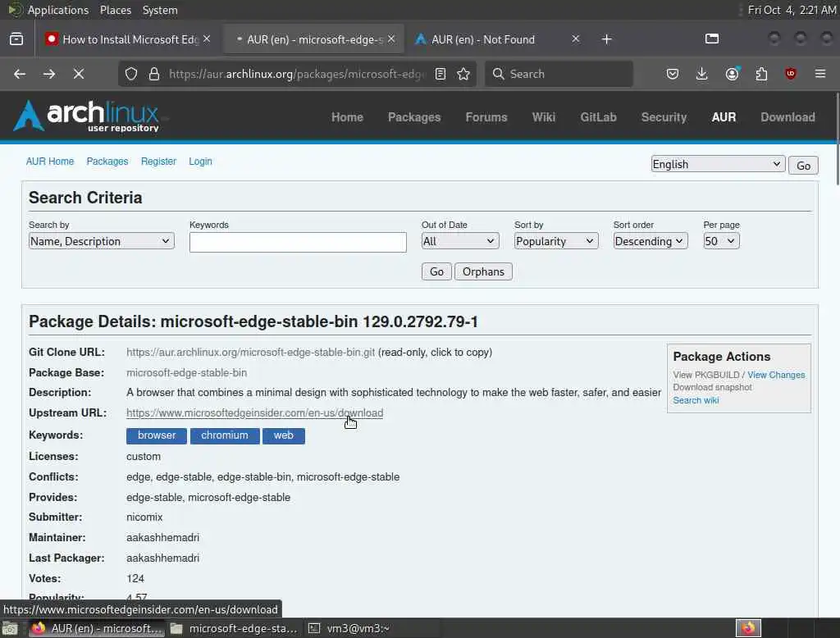Click the show desktop icon in bottom panel
The width and height of the screenshot is (840, 638).
click(10, 628)
